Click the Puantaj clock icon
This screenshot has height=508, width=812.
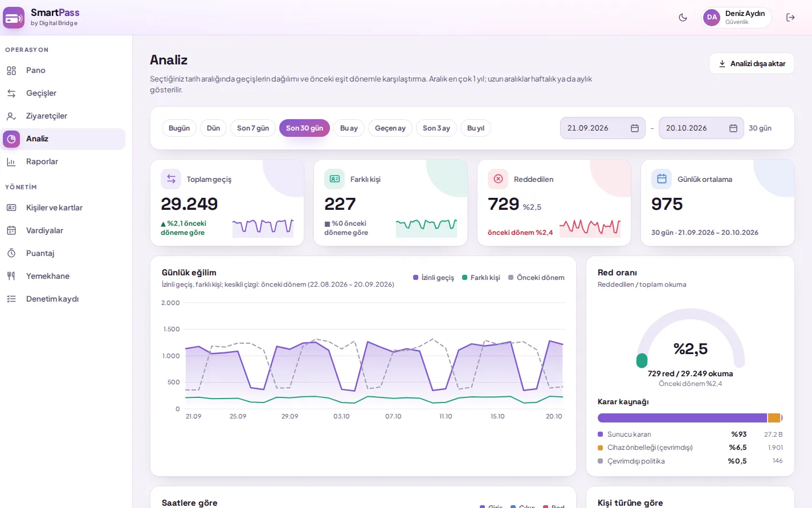[x=11, y=253]
